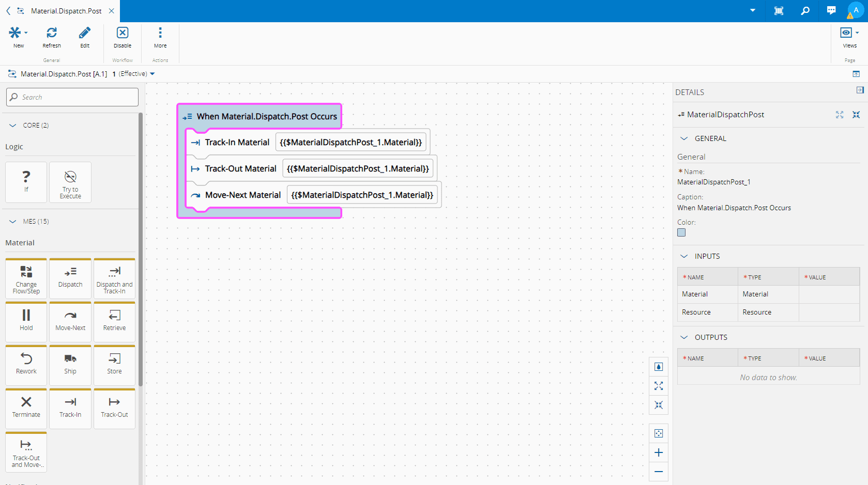Select the Rework material block
868x485 pixels.
[x=26, y=364]
